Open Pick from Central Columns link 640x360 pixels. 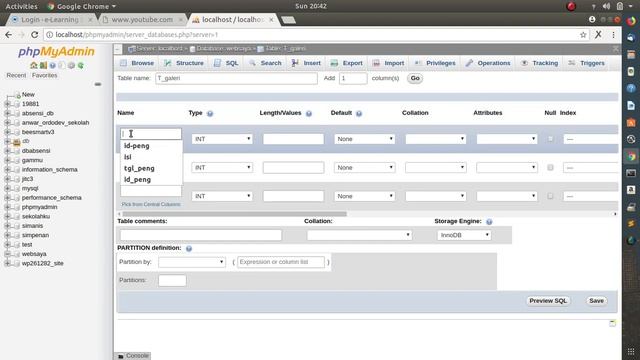tap(151, 204)
